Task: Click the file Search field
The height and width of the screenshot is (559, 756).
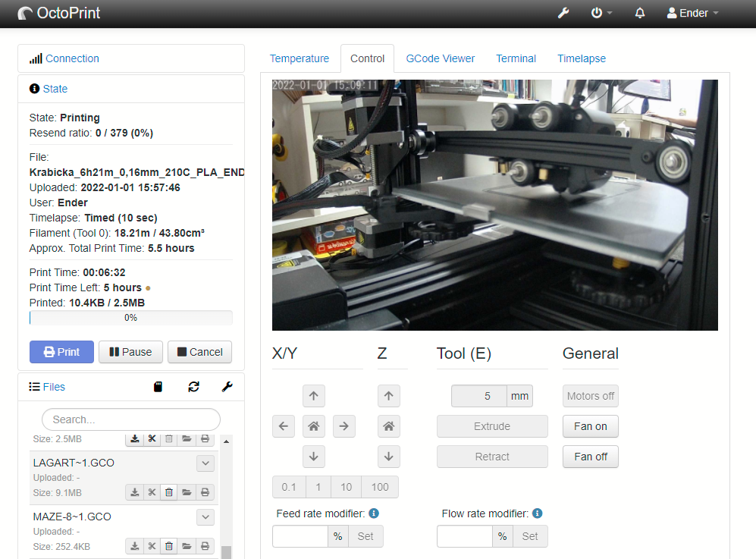Action: 130,419
